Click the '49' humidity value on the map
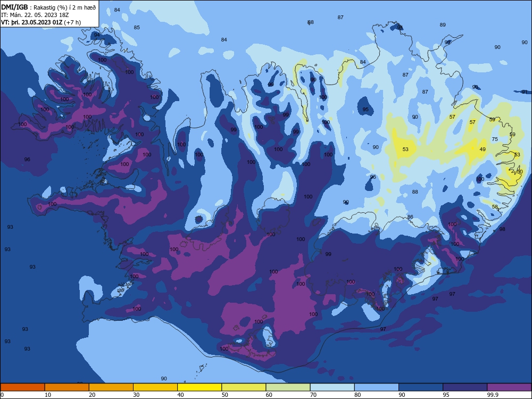 483,149
